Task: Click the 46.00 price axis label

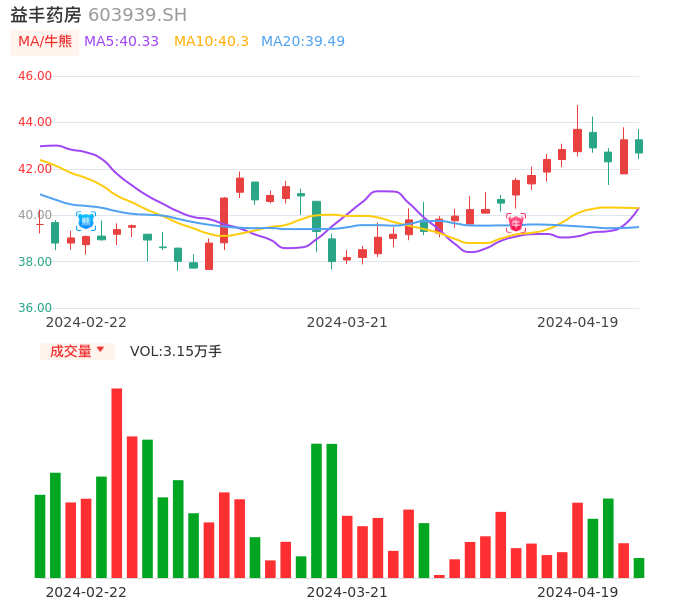Action: tap(35, 76)
